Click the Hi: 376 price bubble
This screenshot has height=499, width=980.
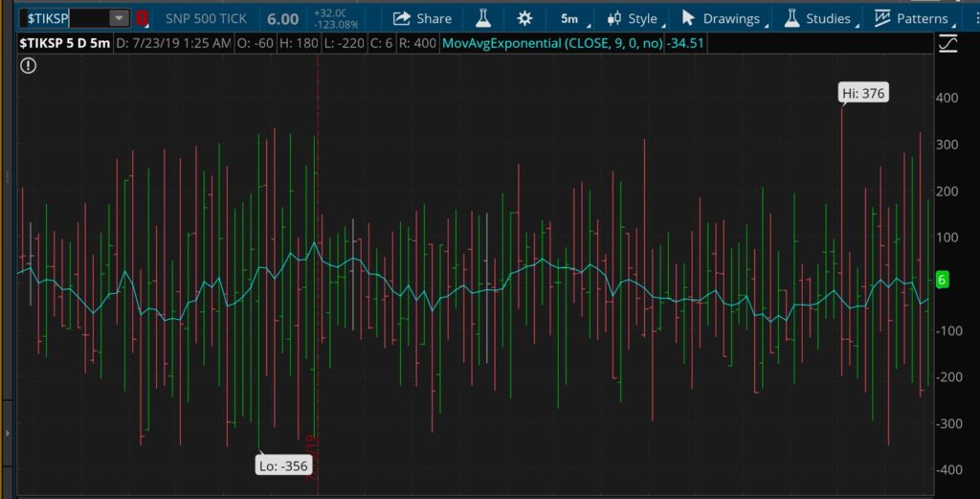(x=862, y=92)
